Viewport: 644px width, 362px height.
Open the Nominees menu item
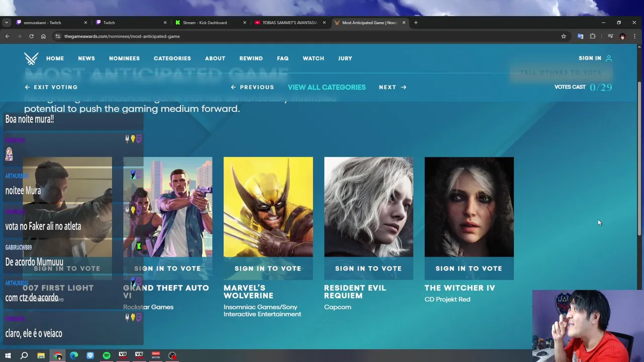tap(124, 58)
